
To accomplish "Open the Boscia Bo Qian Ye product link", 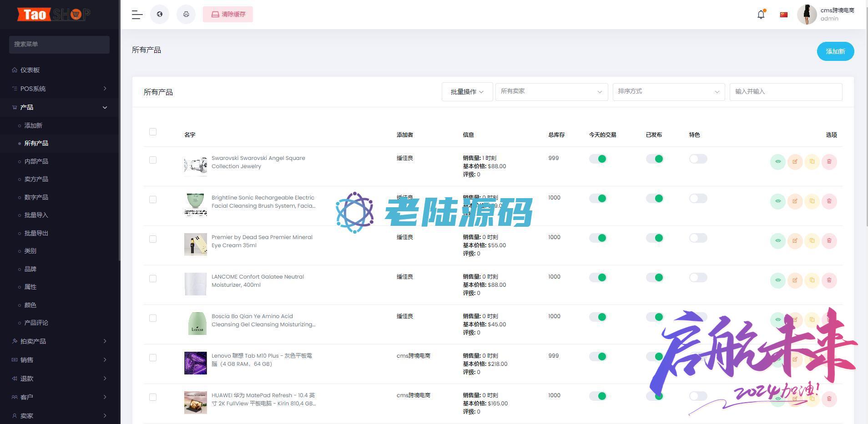I will click(x=263, y=320).
